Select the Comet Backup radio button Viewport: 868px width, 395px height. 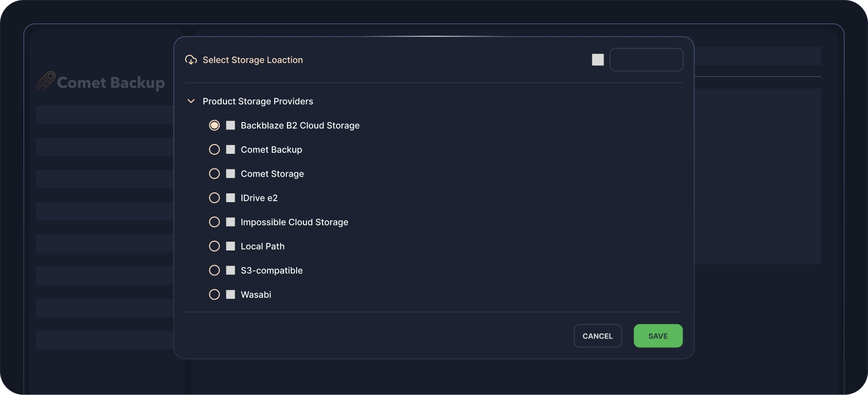(x=214, y=149)
